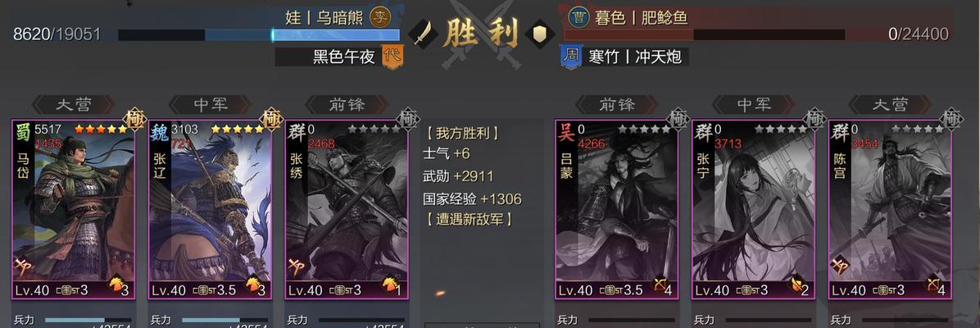Click the sword attacker icon beside 胜利
This screenshot has height=328, width=980.
[421, 33]
